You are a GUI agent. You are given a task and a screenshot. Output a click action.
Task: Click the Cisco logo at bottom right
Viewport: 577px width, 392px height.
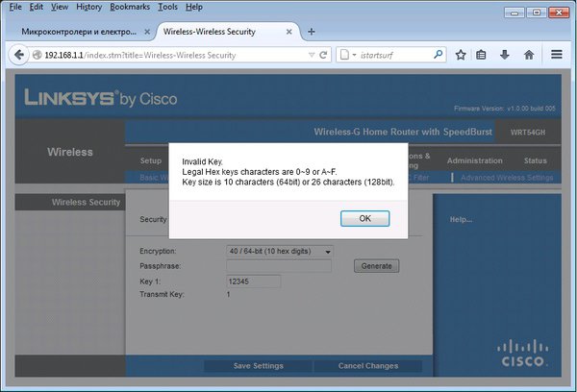click(x=522, y=354)
